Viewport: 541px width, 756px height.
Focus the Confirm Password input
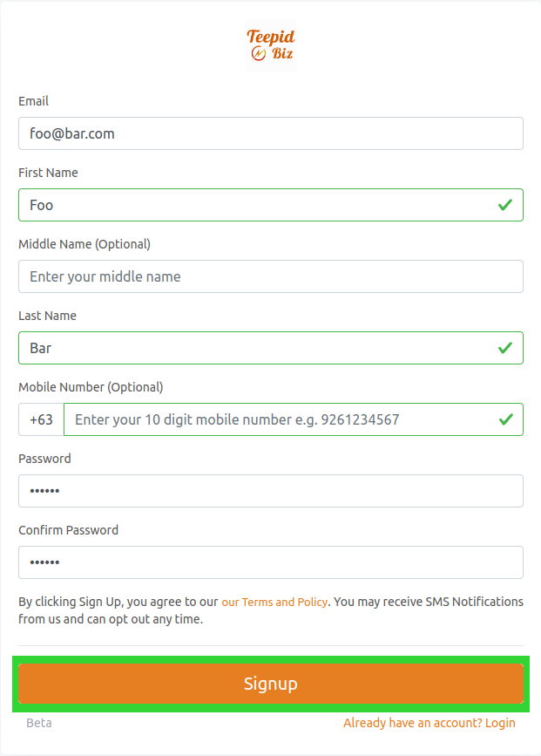(x=270, y=562)
